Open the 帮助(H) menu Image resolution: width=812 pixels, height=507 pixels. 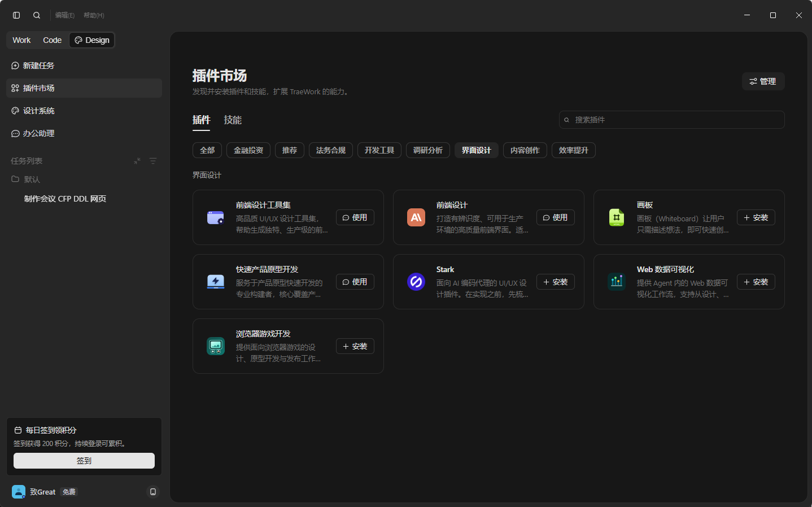(x=94, y=15)
